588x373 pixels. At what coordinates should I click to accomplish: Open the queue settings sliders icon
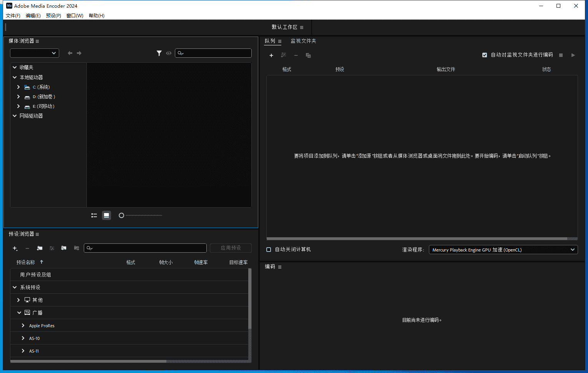(x=284, y=55)
